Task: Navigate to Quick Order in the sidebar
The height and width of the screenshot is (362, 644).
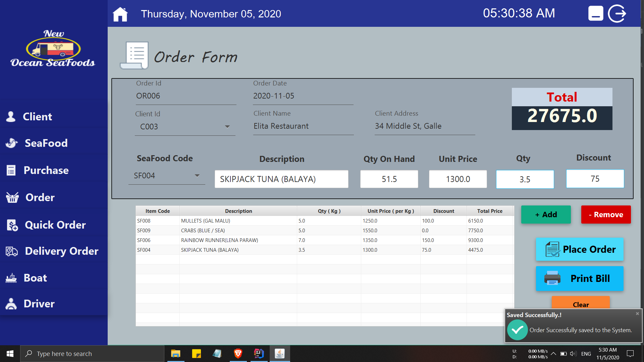Action: coord(55,225)
